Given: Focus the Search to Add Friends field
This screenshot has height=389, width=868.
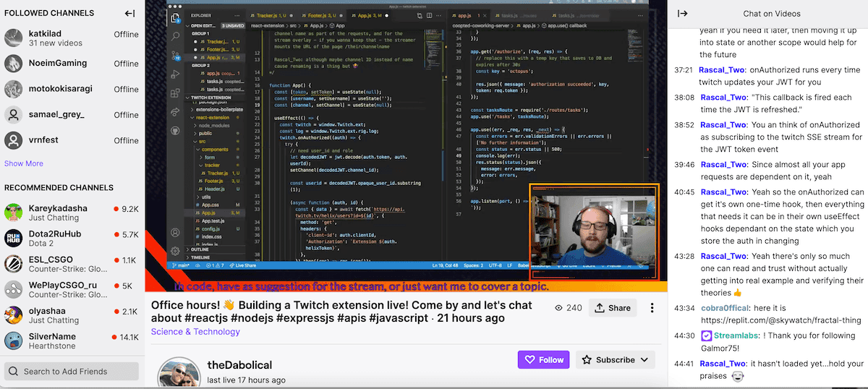Looking at the screenshot, I should [72, 372].
